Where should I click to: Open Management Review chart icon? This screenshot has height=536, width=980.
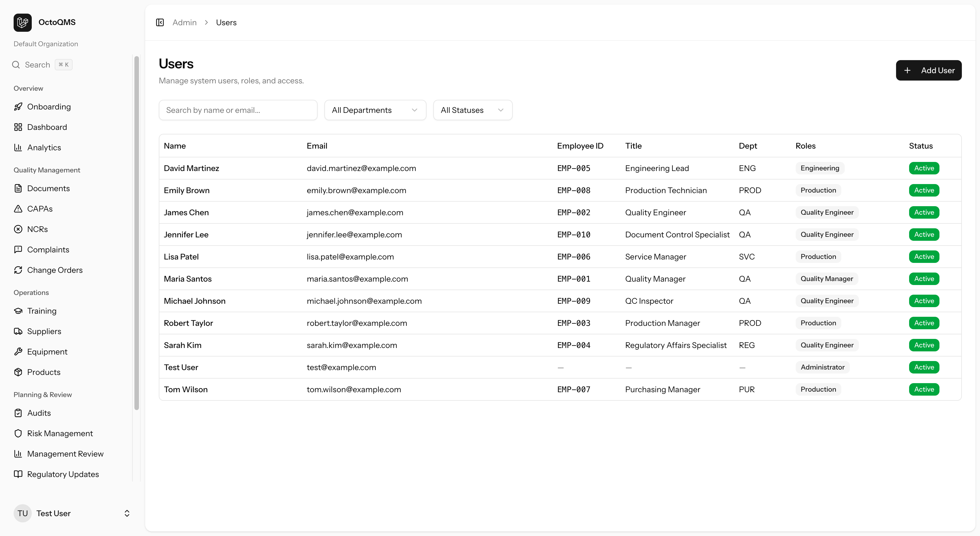pyautogui.click(x=18, y=453)
